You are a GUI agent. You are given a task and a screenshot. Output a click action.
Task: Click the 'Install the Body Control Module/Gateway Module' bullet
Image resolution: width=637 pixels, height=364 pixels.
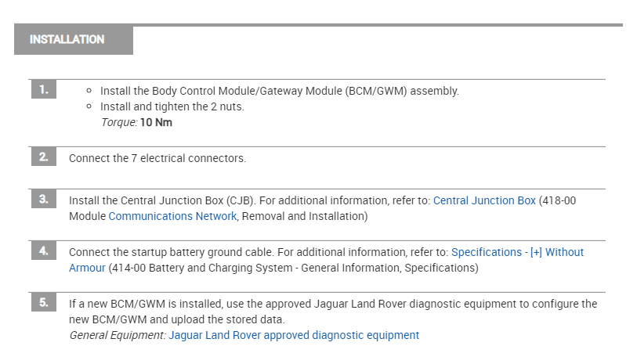(279, 91)
